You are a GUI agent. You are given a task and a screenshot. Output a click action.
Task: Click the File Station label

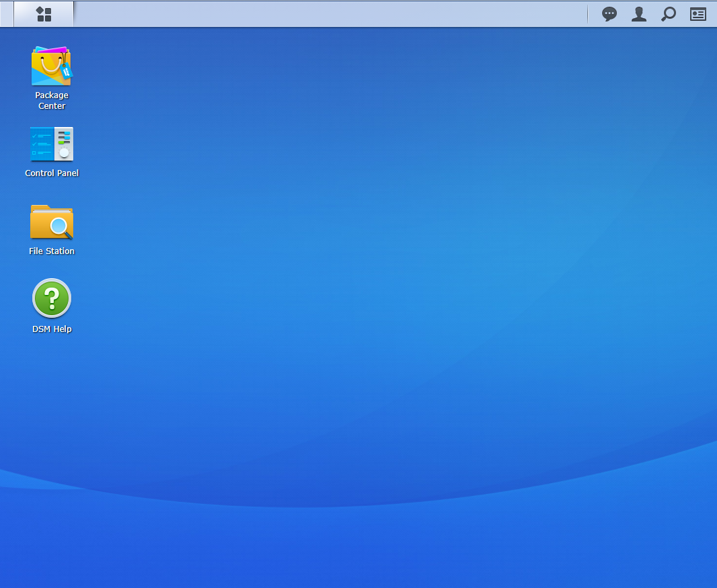tap(52, 251)
